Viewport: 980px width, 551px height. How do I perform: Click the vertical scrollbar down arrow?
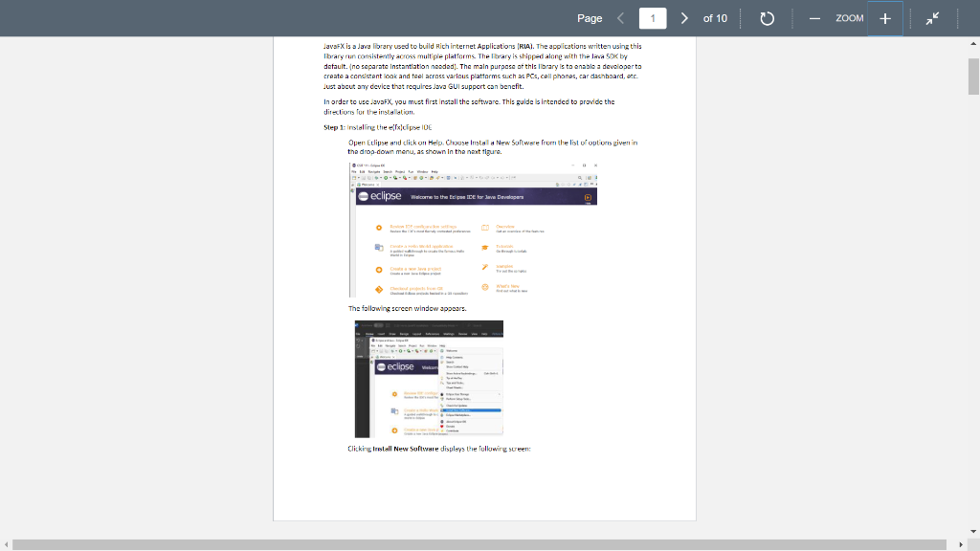973,531
